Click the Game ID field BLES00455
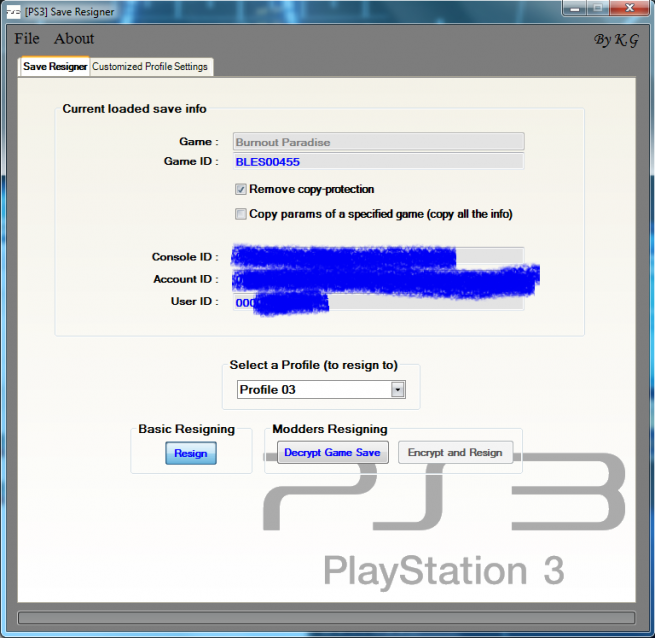Viewport: 655px width, 638px height. [x=378, y=162]
